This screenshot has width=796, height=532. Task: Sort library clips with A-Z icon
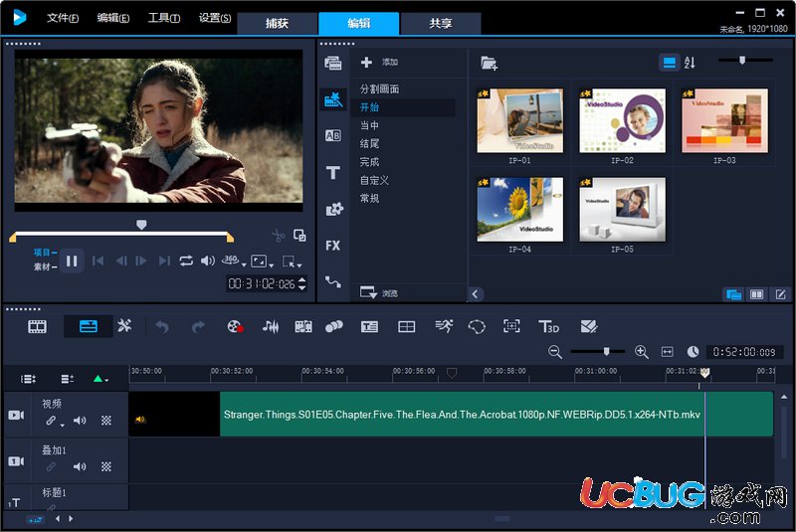point(690,63)
